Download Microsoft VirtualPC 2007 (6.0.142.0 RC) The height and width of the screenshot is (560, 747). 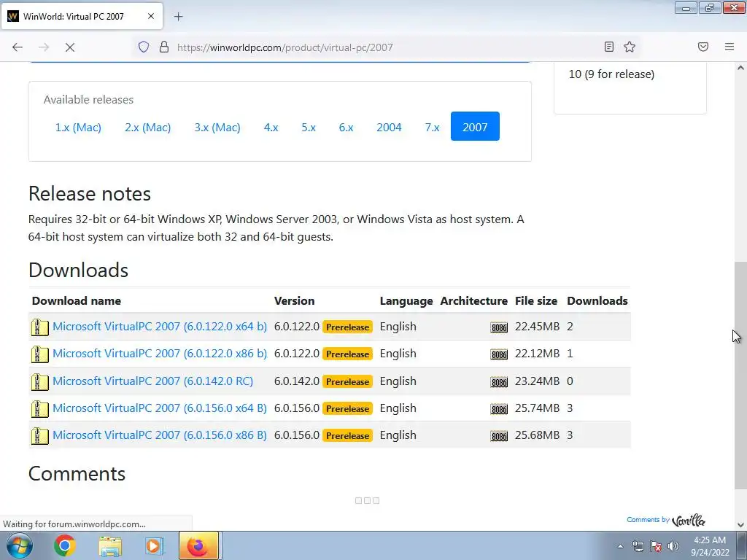tap(153, 381)
